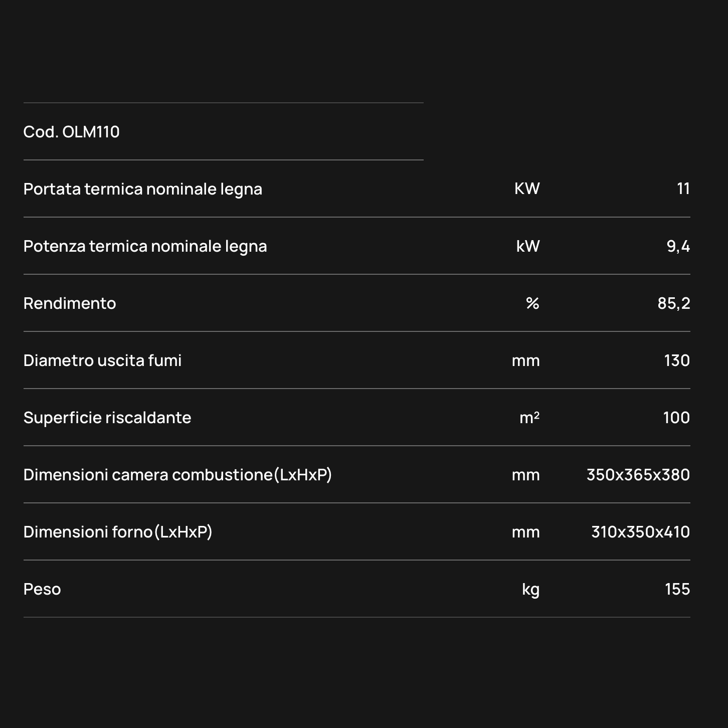Image resolution: width=728 pixels, height=728 pixels.
Task: Select the value 11 in first row
Action: pyautogui.click(x=683, y=189)
